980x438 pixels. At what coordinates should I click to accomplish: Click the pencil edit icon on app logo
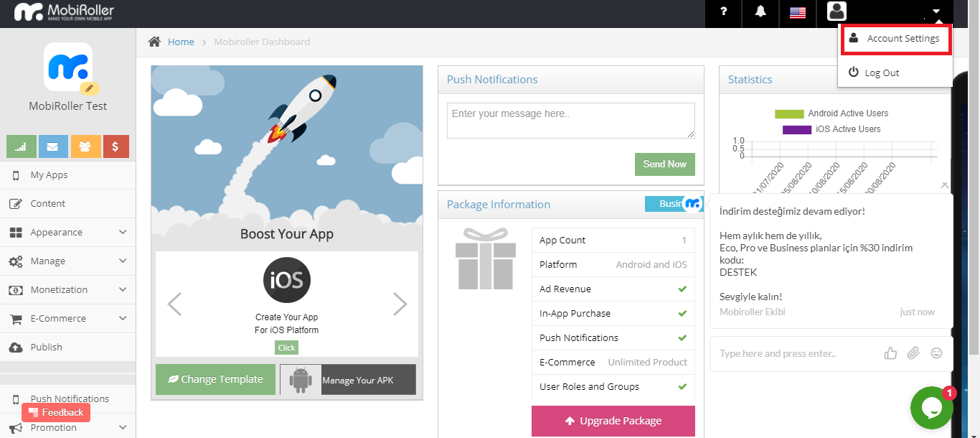(x=89, y=88)
